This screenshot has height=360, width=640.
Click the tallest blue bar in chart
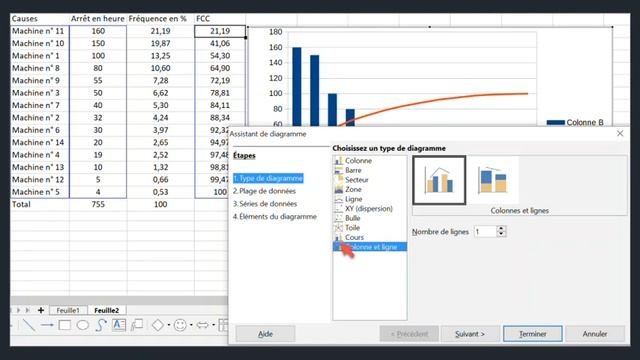click(x=297, y=87)
